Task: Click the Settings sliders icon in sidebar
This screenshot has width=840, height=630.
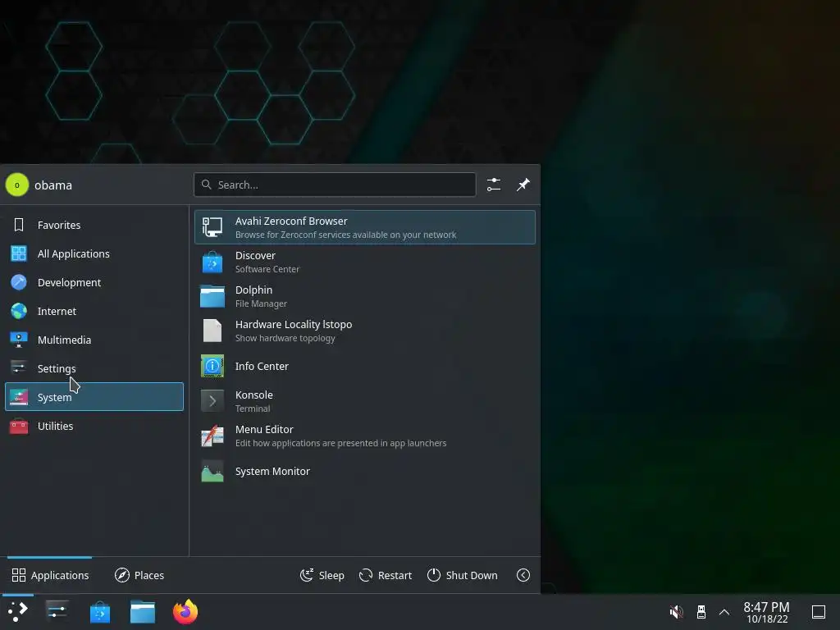Action: 19,368
